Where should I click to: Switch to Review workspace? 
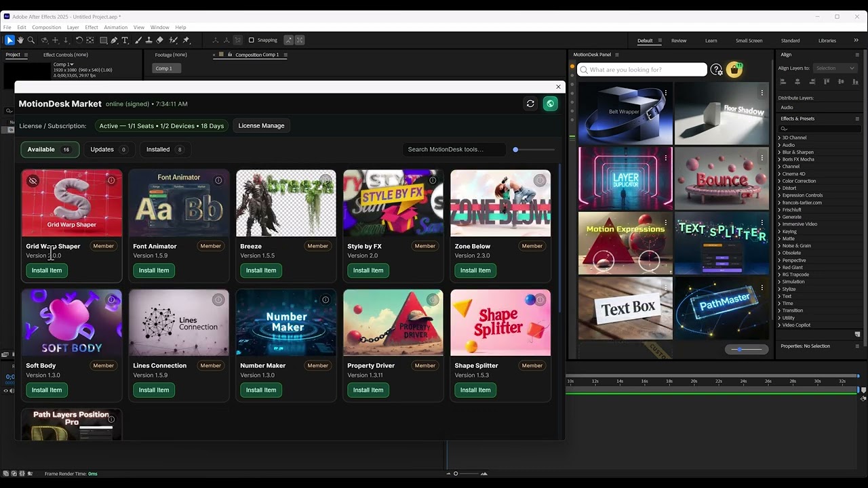679,41
